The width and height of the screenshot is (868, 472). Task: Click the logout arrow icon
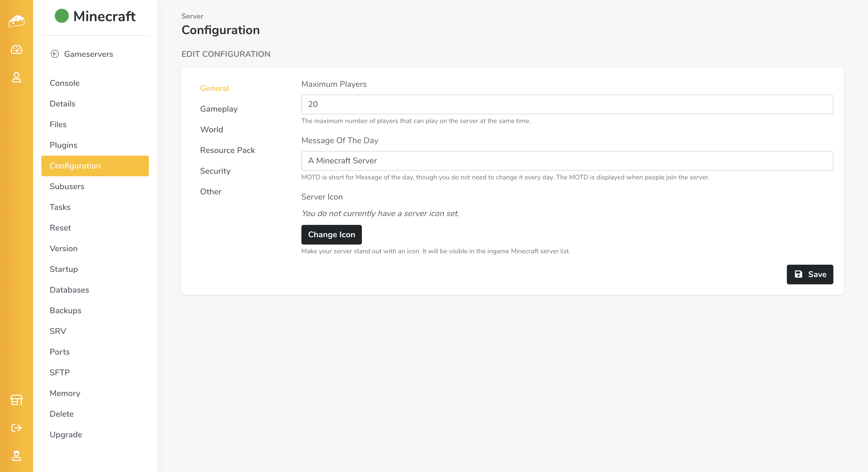pyautogui.click(x=16, y=428)
